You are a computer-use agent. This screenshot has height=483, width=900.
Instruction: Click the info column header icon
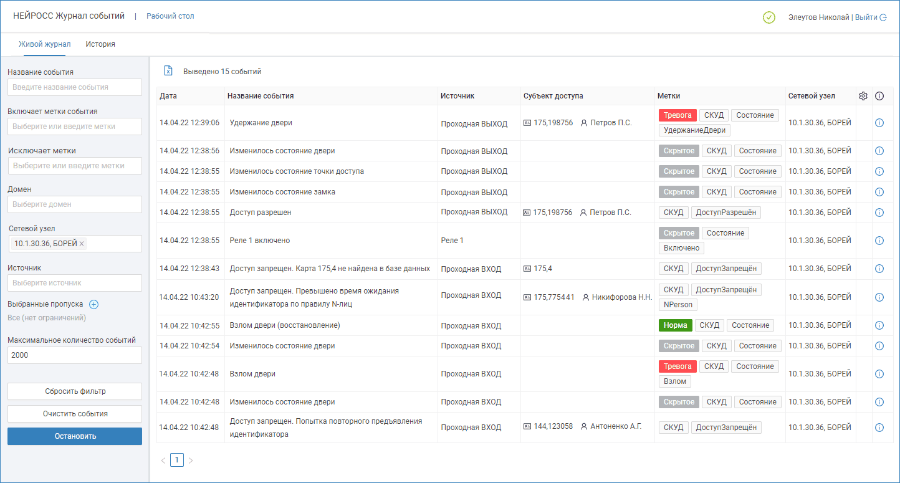point(879,96)
